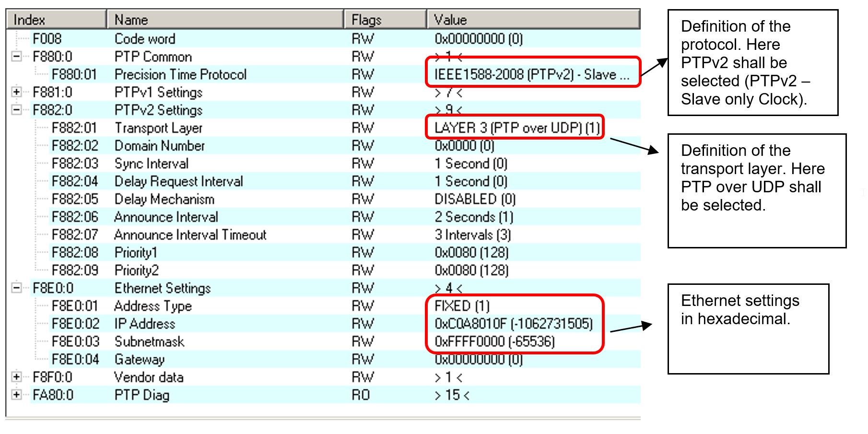Collapse the F8E0:0 Ethernet Settings node
Viewport: 868px width, 434px height.
(x=16, y=288)
